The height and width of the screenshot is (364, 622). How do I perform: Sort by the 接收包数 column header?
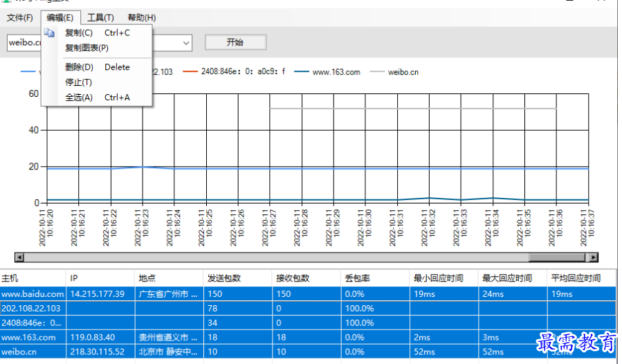307,278
